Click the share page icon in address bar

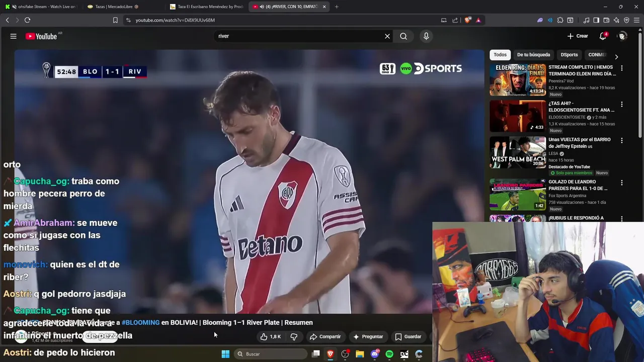[x=455, y=20]
